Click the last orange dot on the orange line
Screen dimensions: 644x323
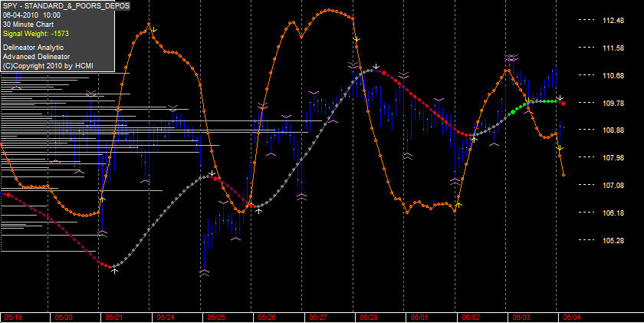coord(563,175)
